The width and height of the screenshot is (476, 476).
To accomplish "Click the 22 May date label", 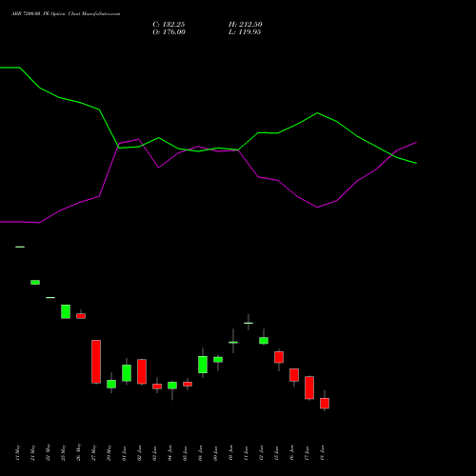I will pyautogui.click(x=49, y=453).
